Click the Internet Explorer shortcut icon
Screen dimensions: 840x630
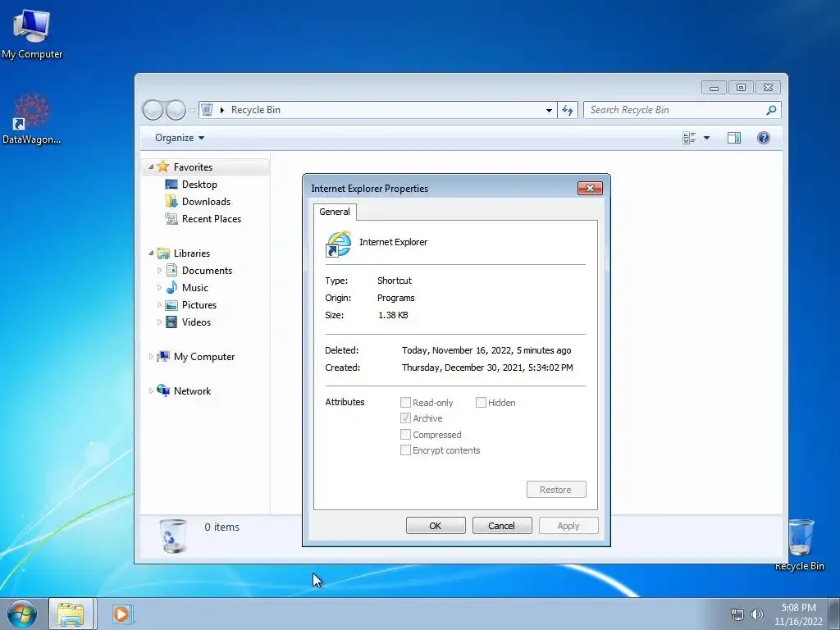pos(339,244)
